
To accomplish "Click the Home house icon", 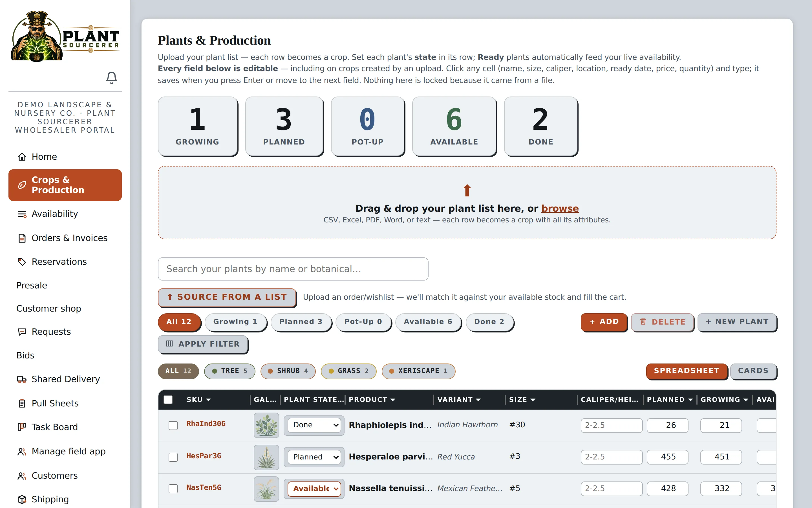I will [22, 157].
